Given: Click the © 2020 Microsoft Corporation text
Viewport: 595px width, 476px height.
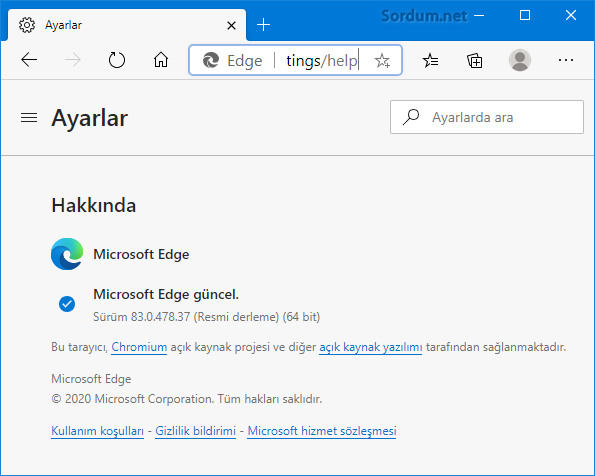Looking at the screenshot, I should click(187, 399).
